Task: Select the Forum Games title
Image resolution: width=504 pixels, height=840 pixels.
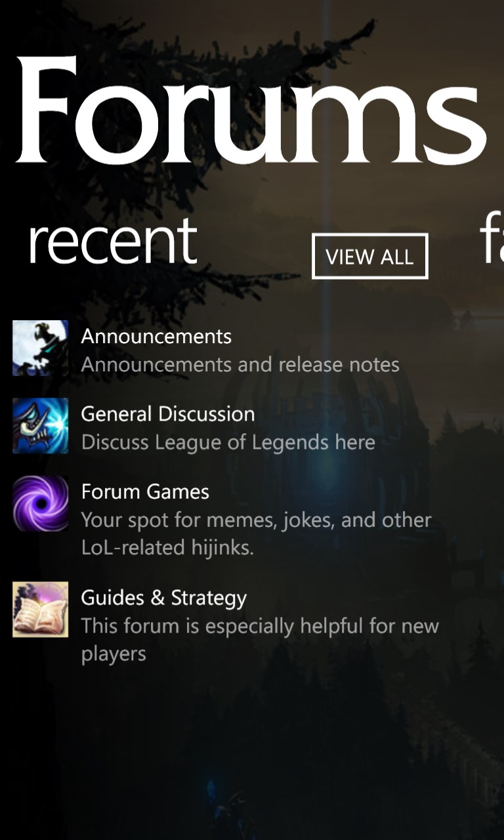Action: point(145,492)
